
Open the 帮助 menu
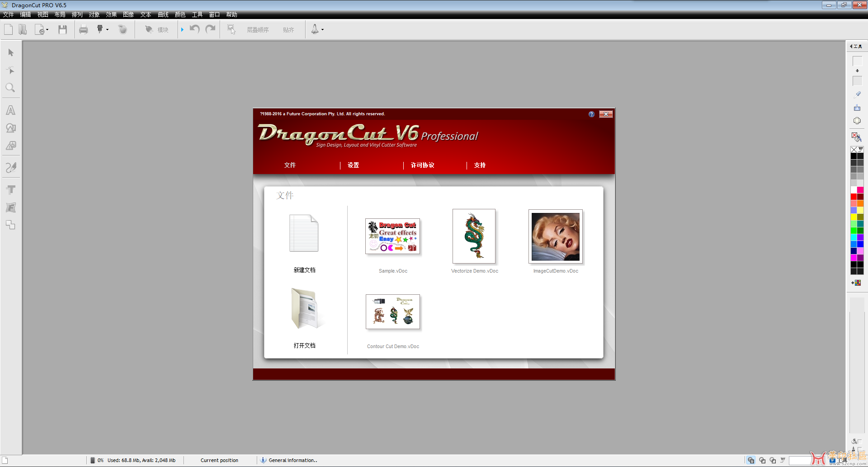[x=232, y=15]
